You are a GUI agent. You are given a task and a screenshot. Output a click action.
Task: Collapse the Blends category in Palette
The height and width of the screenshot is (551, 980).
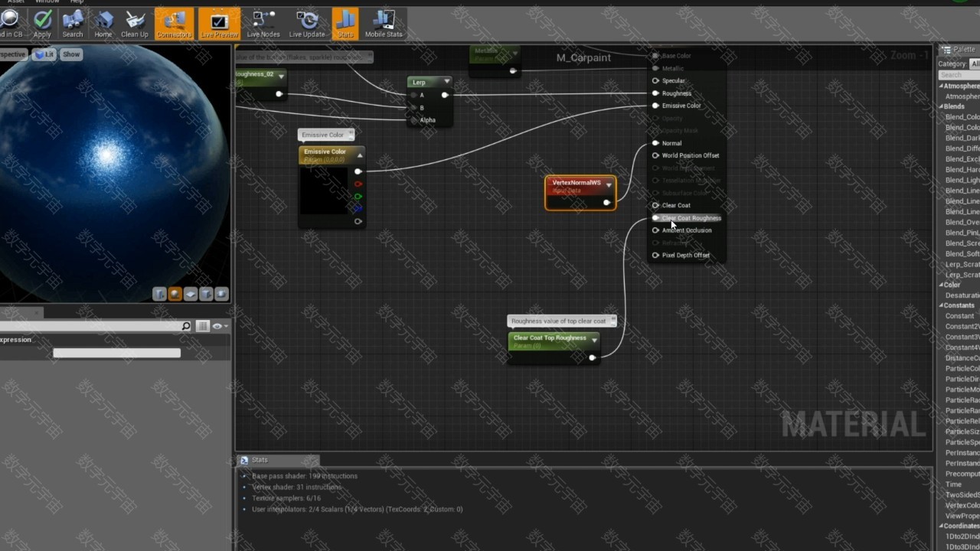point(942,106)
